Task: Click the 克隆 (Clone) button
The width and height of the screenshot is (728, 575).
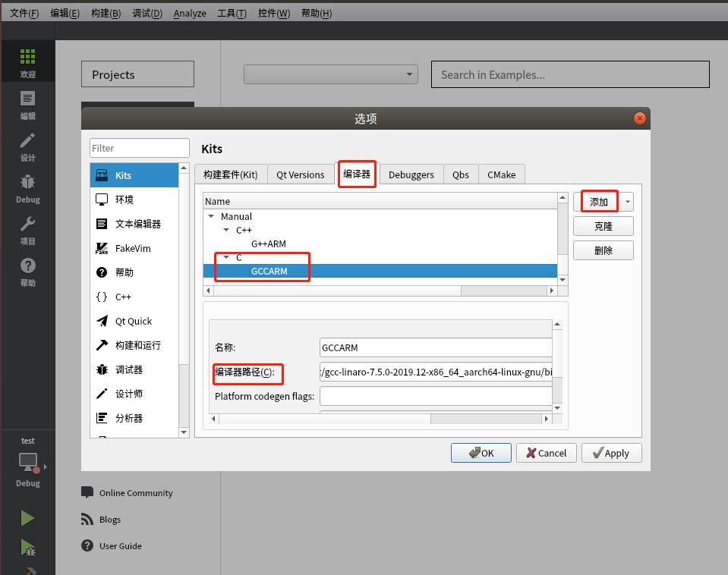Action: pos(603,226)
